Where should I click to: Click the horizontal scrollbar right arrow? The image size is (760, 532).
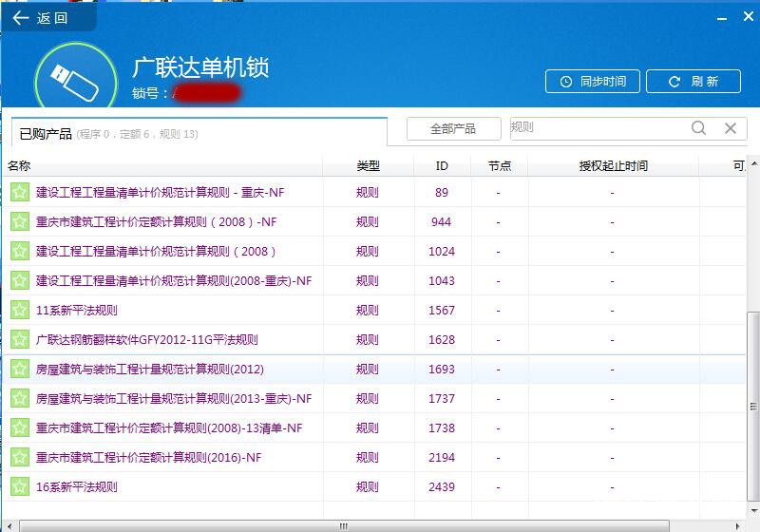738,526
